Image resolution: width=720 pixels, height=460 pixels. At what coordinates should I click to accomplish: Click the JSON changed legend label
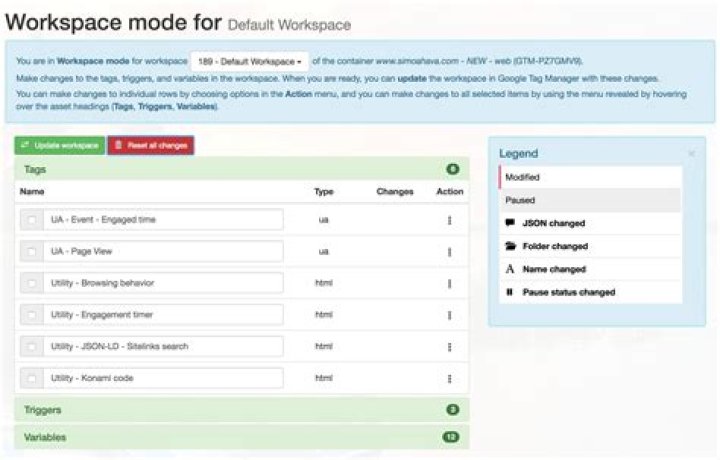click(x=554, y=223)
